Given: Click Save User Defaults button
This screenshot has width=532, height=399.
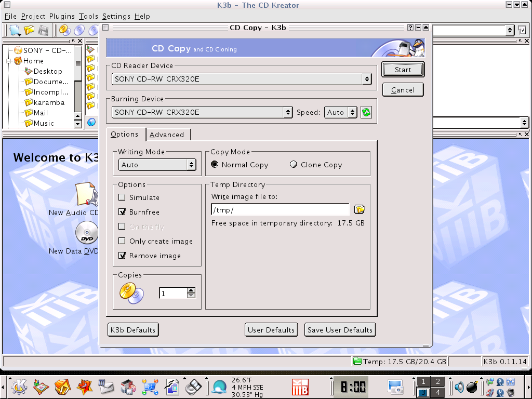Looking at the screenshot, I should pyautogui.click(x=340, y=330).
